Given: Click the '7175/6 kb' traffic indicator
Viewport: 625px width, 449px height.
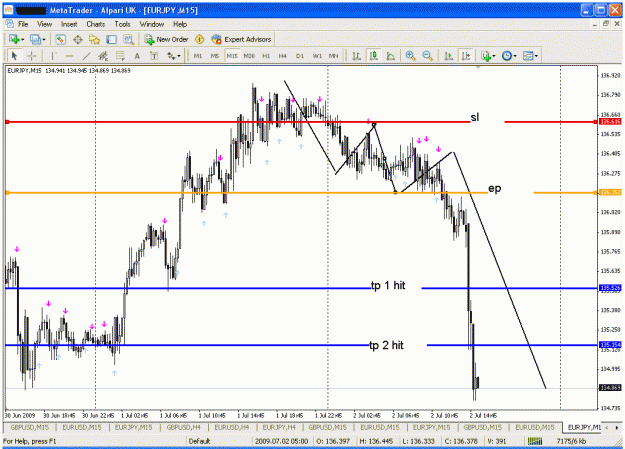Looking at the screenshot, I should point(571,441).
